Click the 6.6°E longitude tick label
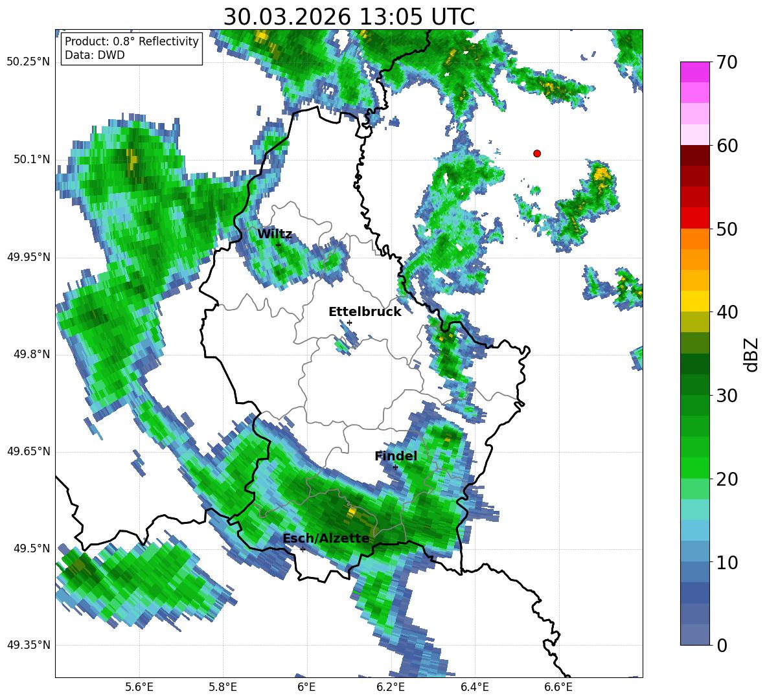767x700 pixels. 558,687
